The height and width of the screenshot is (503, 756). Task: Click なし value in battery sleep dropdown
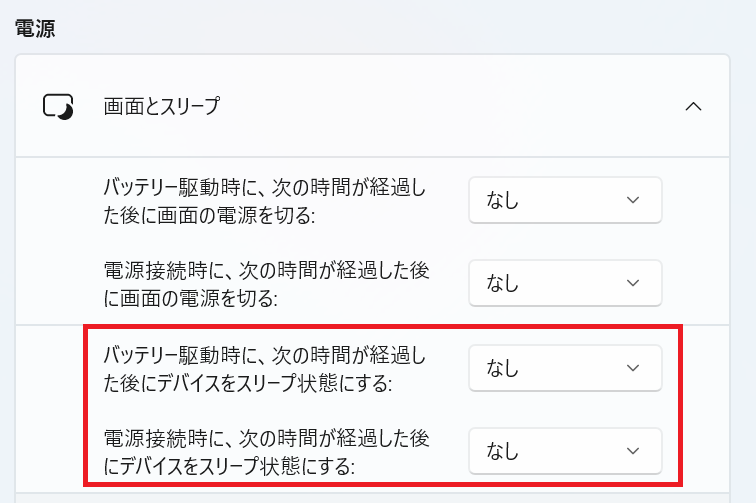click(x=503, y=368)
